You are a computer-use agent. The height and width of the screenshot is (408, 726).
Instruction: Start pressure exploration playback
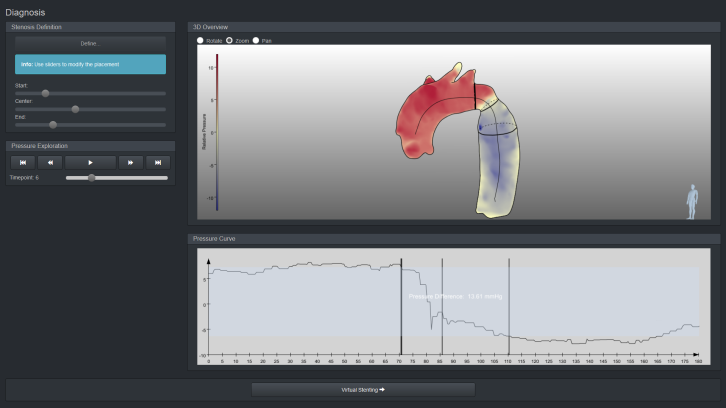(x=90, y=161)
